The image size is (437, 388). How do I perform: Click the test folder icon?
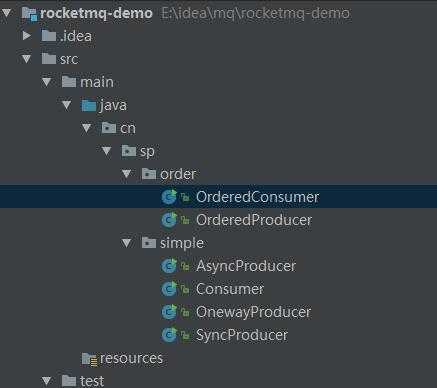(x=69, y=380)
